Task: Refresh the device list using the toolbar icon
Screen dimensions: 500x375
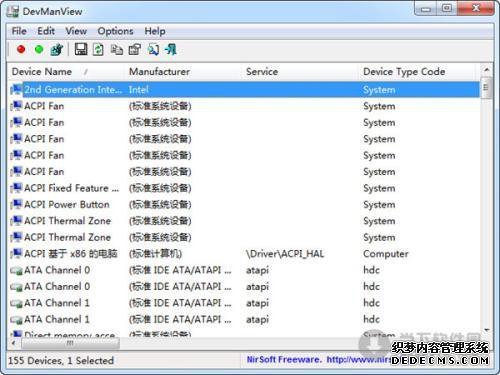Action: [x=98, y=50]
